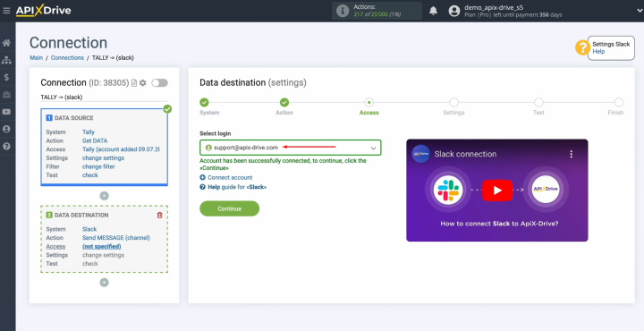Open the connections sitemap sidebar icon
Screen dimensions: 644x331
tap(6, 60)
